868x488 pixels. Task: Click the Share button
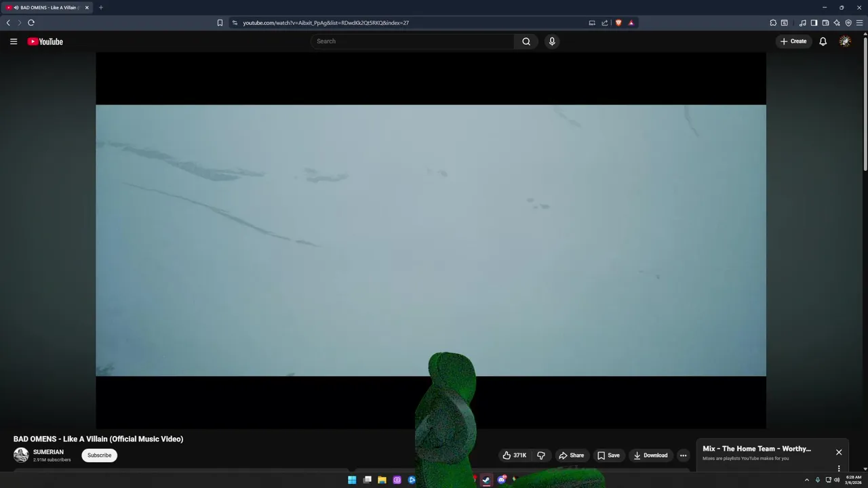point(572,455)
